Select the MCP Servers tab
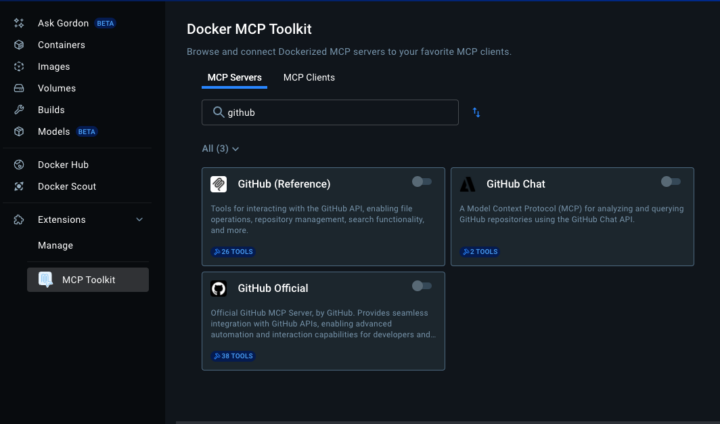The height and width of the screenshot is (424, 720). pos(234,78)
